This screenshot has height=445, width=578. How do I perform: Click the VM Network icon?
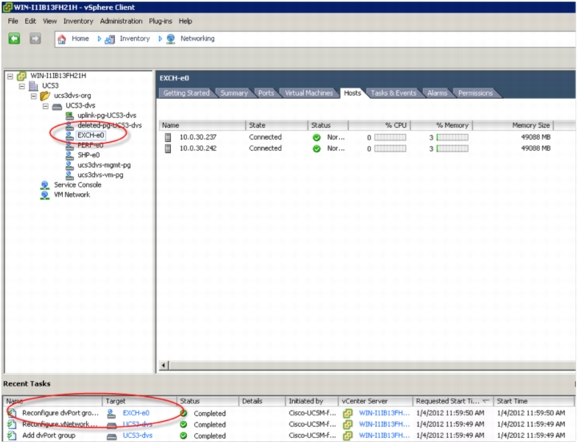[x=45, y=195]
